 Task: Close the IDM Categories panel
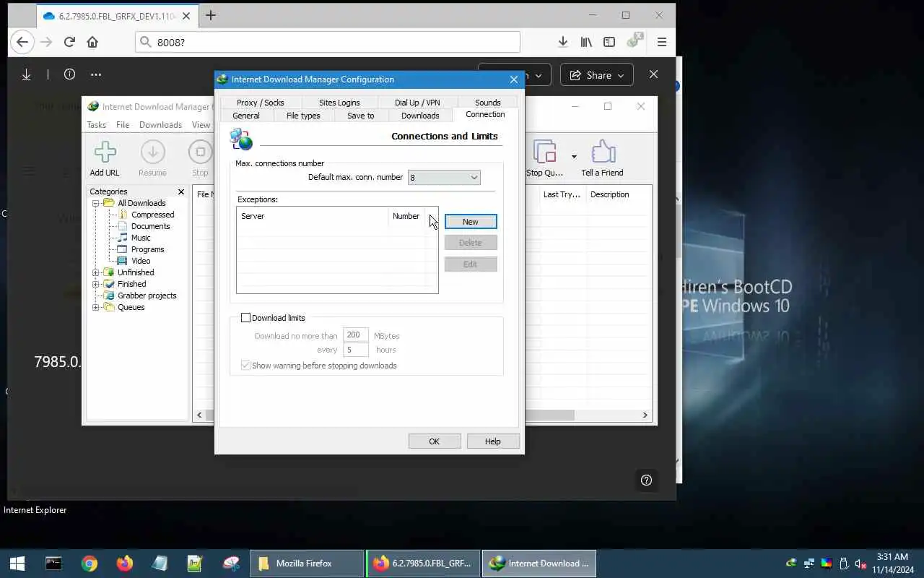[x=181, y=191]
